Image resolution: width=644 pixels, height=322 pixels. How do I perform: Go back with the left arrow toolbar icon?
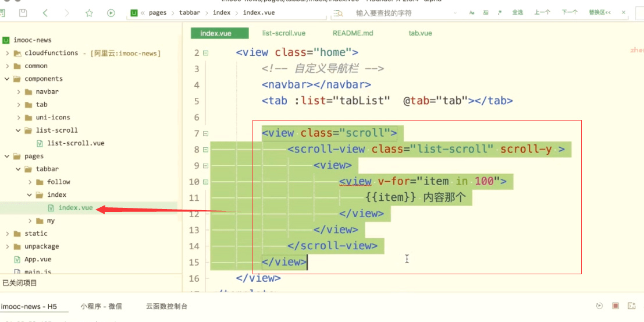pos(45,13)
